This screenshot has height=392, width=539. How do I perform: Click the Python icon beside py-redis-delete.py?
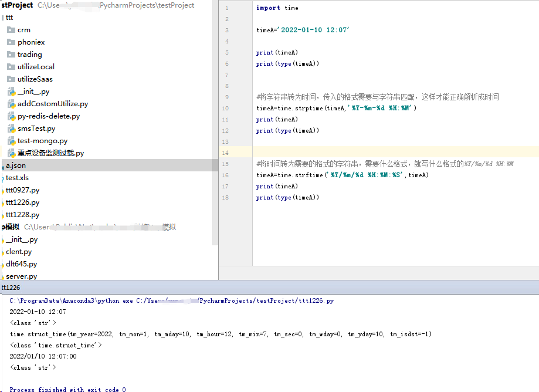point(11,116)
